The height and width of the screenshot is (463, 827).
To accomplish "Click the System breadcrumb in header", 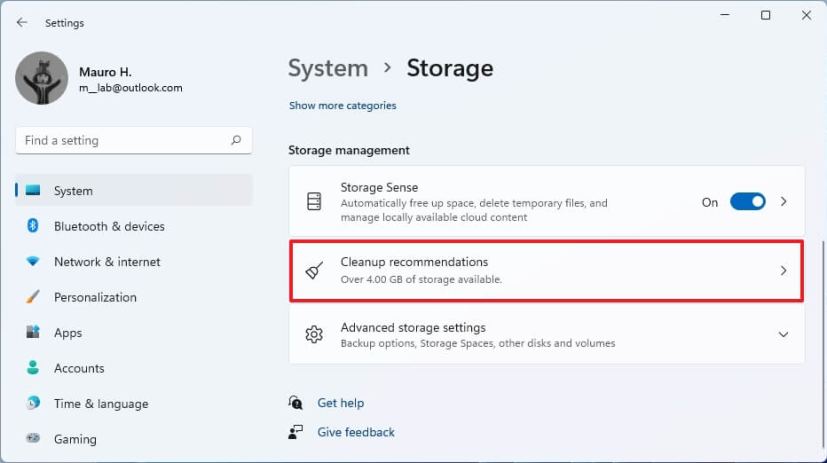I will (x=328, y=68).
